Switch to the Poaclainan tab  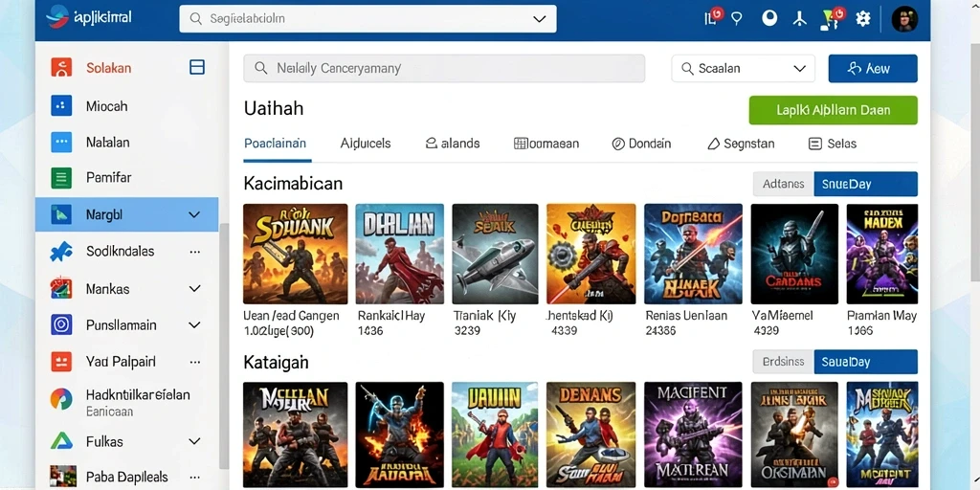(275, 144)
